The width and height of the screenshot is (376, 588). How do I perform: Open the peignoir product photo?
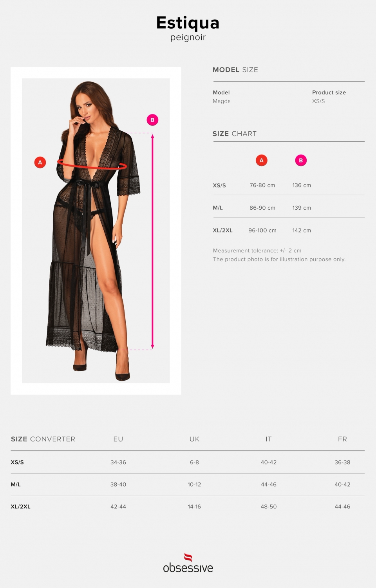pyautogui.click(x=96, y=230)
